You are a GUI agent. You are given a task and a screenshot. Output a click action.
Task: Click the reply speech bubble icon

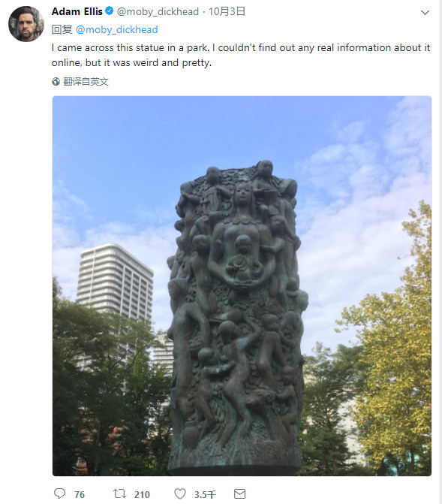(60, 493)
